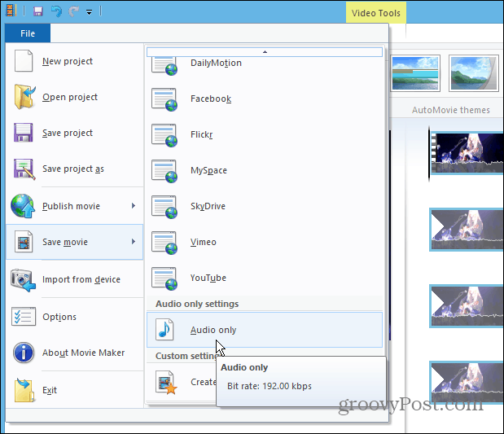Viewport: 504px width, 434px height.
Task: Click the Options checklist icon
Action: click(24, 317)
